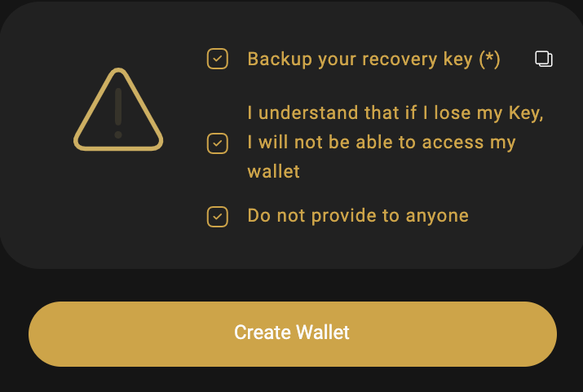Click the 'Backup your recovery key (*)' text
The width and height of the screenshot is (583, 392).
click(359, 59)
